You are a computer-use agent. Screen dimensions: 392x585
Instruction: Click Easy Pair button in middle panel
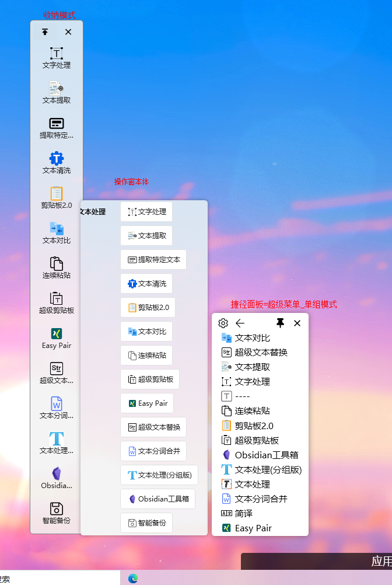click(147, 403)
